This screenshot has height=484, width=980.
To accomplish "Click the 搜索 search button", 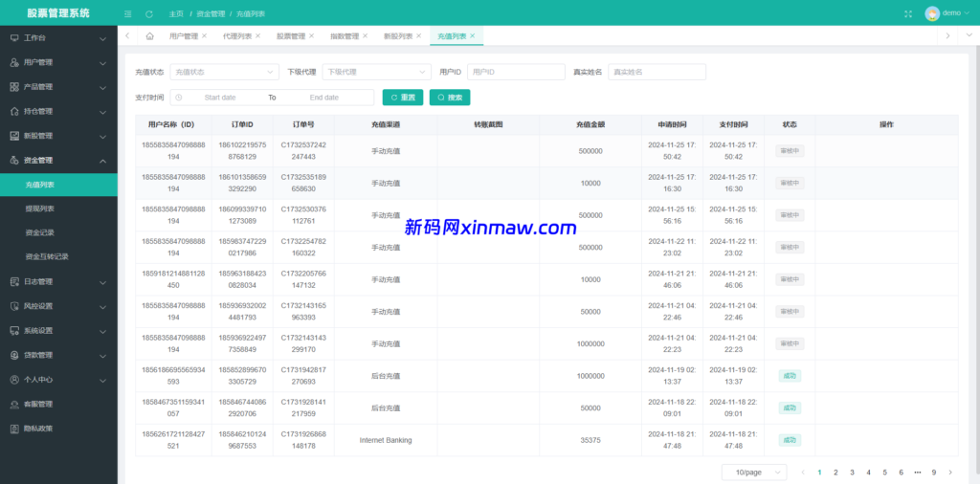I will [450, 98].
